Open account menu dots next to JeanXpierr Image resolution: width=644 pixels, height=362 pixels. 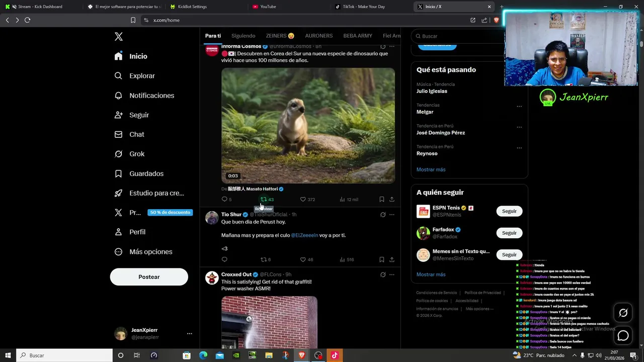(x=190, y=334)
